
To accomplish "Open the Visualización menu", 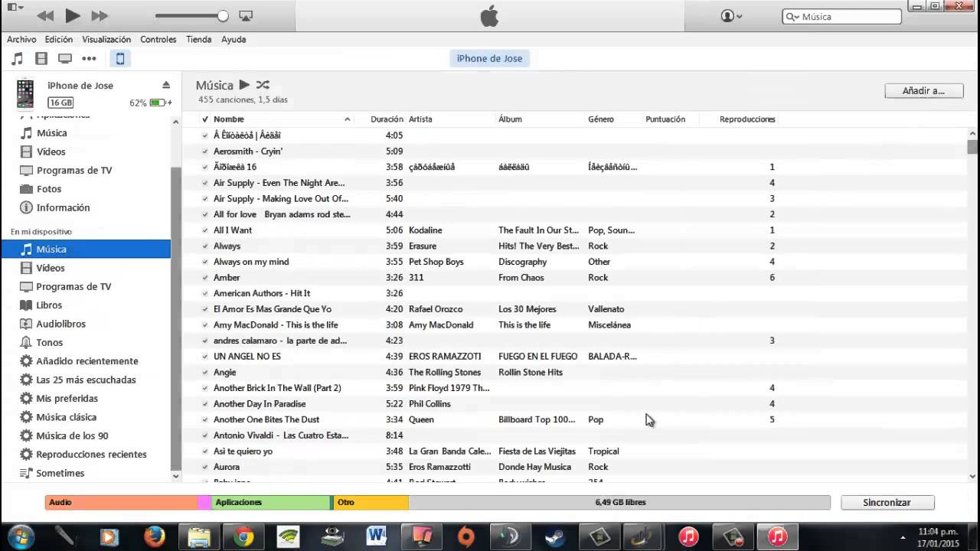I will pos(106,39).
